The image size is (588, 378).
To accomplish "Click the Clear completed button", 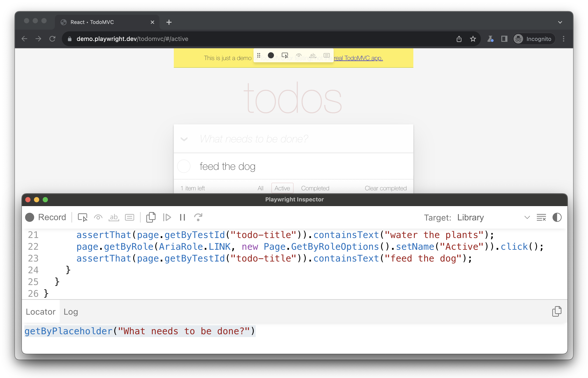I will 385,188.
